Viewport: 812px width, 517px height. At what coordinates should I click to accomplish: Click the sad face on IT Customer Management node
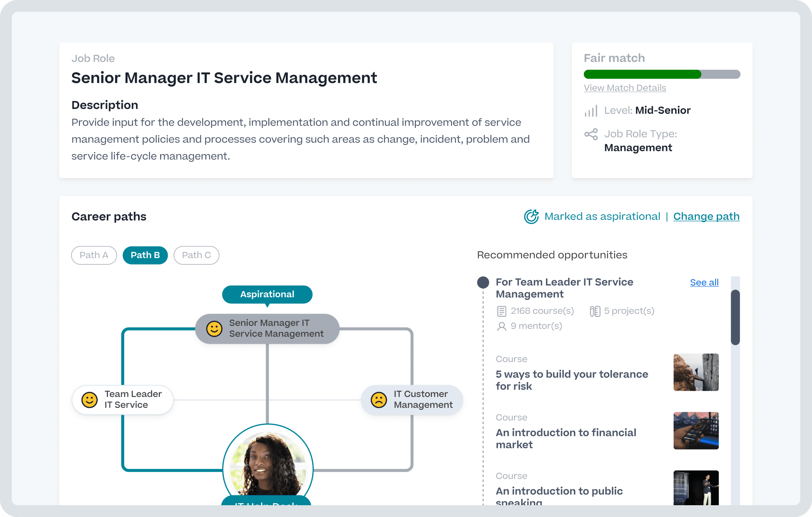(379, 400)
